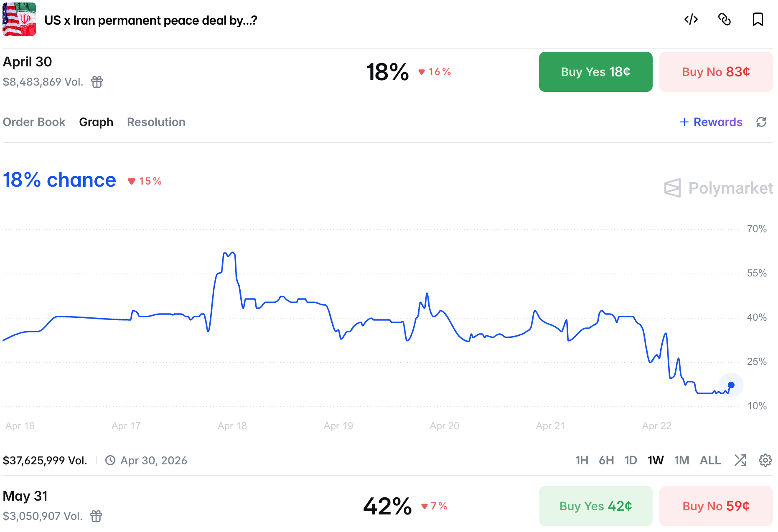Click the embed code icon

(x=691, y=20)
